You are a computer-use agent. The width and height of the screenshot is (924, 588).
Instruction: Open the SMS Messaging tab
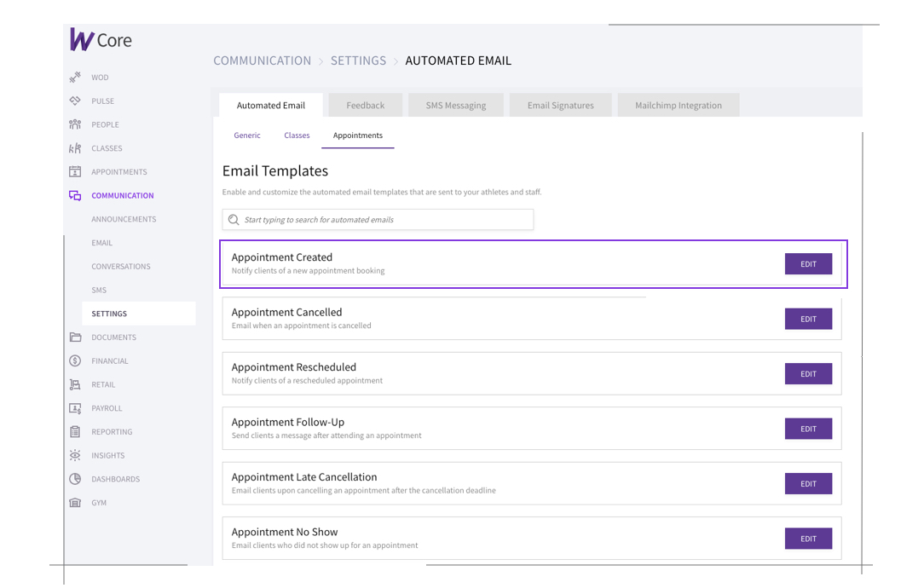tap(456, 106)
